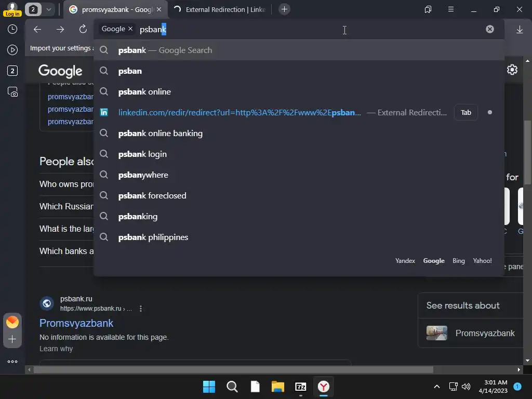Open the Promsvyazbank search result title
Screen dimensions: 532x399
pyautogui.click(x=76, y=323)
